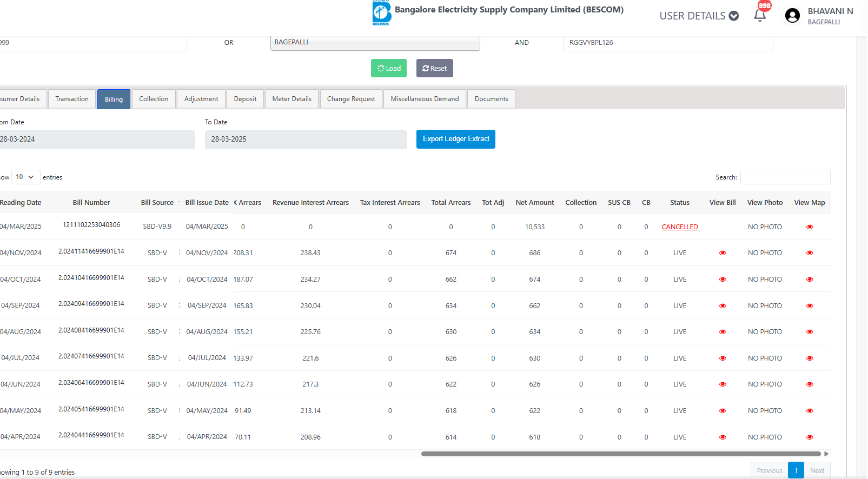Sort by Tot Adj column header
Viewport: 868px width, 479px height.
(493, 203)
